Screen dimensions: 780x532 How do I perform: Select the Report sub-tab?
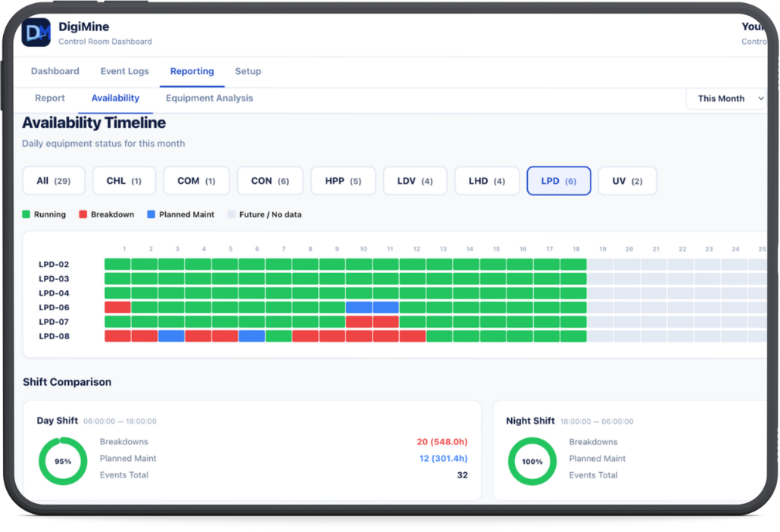tap(50, 98)
